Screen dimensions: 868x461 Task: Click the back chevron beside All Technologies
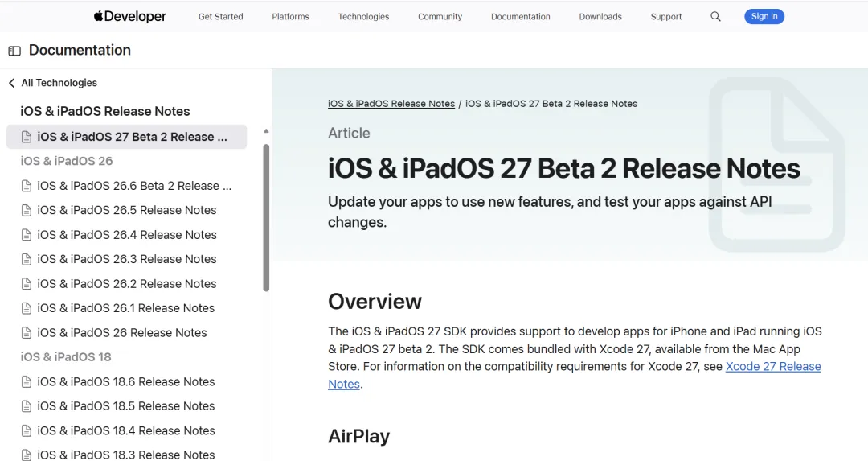coord(11,83)
